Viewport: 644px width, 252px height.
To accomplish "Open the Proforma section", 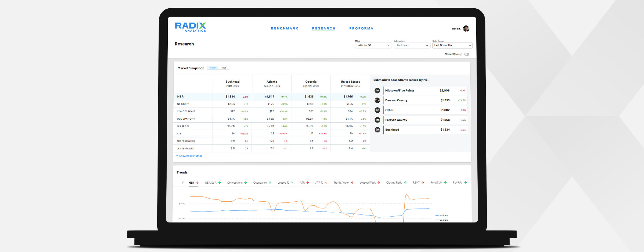I will point(361,28).
